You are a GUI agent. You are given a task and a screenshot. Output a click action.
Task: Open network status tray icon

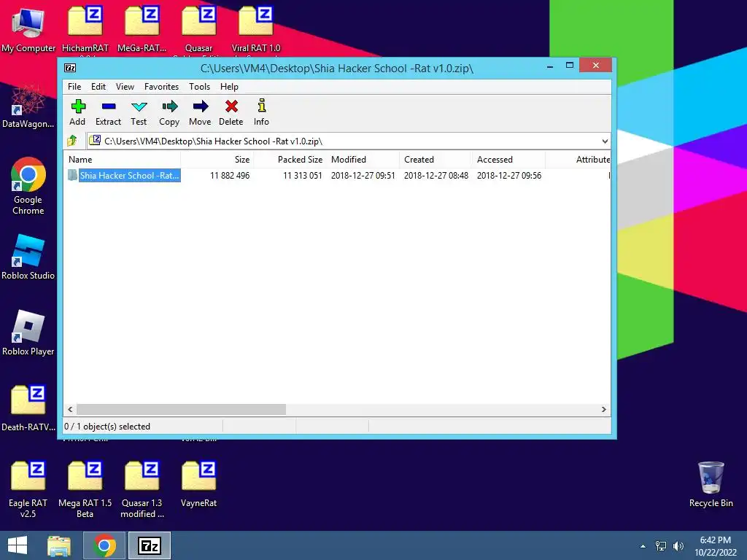pos(661,546)
